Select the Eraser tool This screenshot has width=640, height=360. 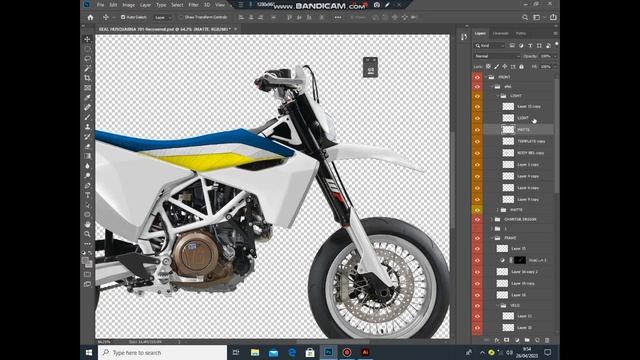point(87,146)
